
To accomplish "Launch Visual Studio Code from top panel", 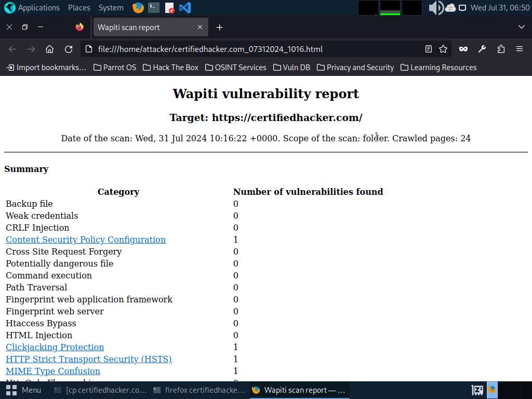I will tap(184, 8).
